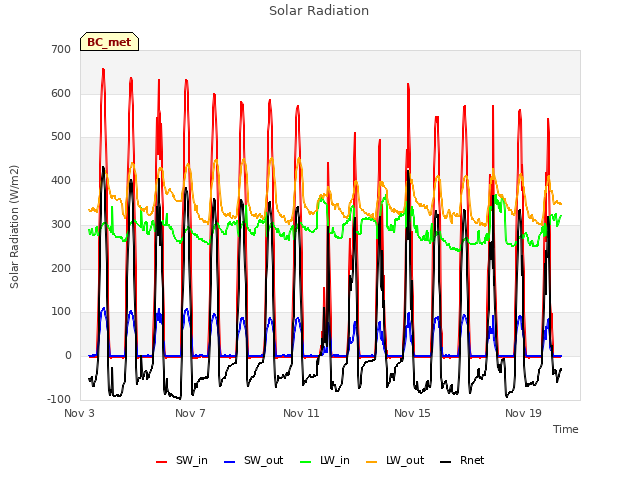Click the 400 y-axis tick label
This screenshot has width=640, height=480.
pyautogui.click(x=61, y=180)
